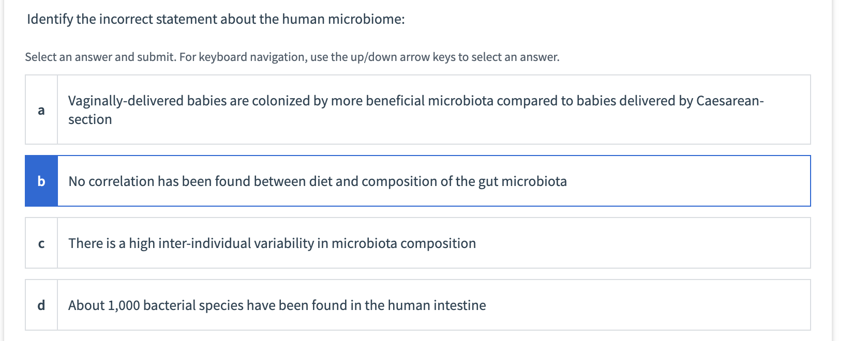Click the letter box labeled 'a'
The image size is (868, 341).
pos(41,109)
